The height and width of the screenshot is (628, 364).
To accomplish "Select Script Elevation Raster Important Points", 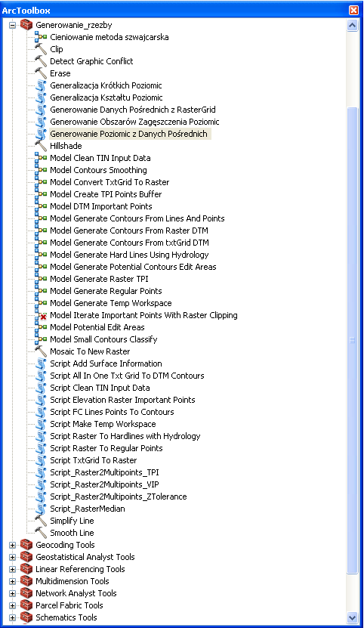I will tap(122, 400).
